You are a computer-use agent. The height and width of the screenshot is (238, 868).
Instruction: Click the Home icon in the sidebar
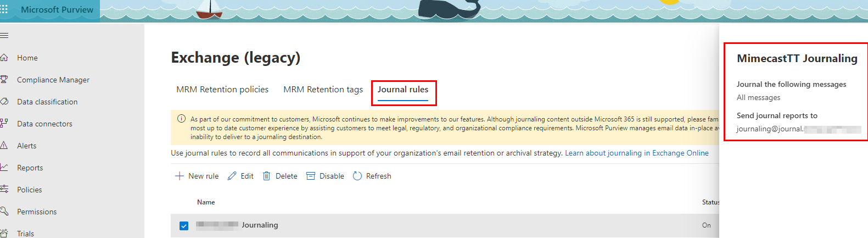[x=4, y=58]
